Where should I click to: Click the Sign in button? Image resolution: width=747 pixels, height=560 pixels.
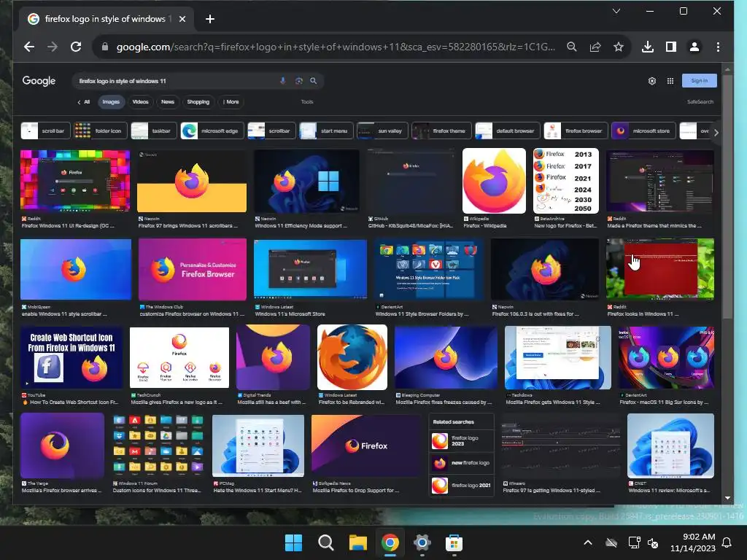click(x=699, y=80)
